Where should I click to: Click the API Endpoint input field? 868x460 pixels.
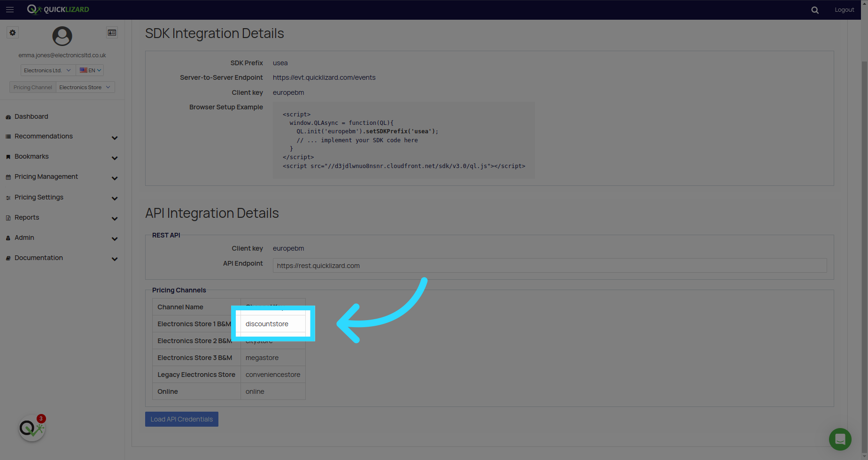click(550, 266)
